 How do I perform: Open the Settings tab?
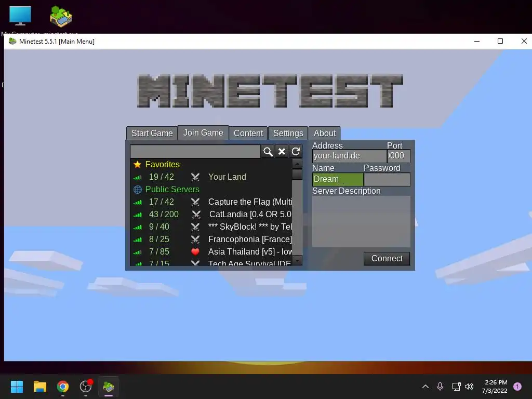(x=288, y=133)
